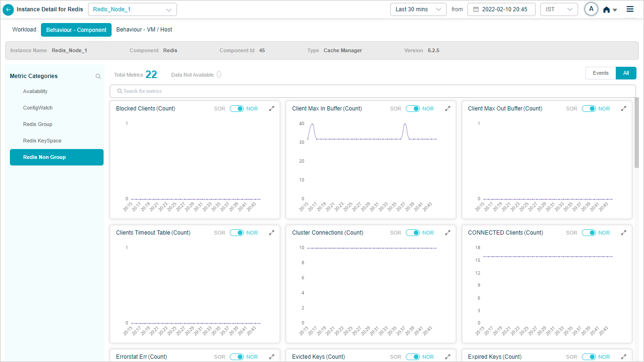
Task: Open the Last 30 mins time range dropdown
Action: click(x=418, y=9)
